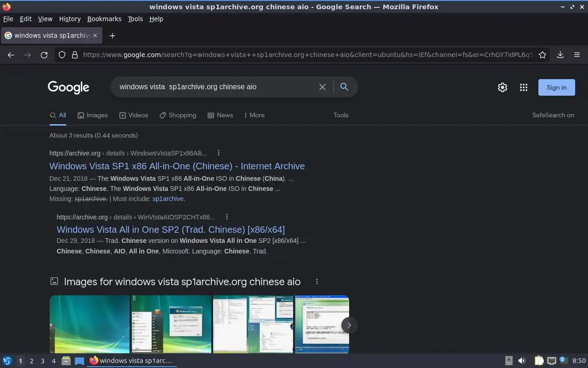This screenshot has height=368, width=588.
Task: Open the volume control in system tray
Action: point(521,361)
